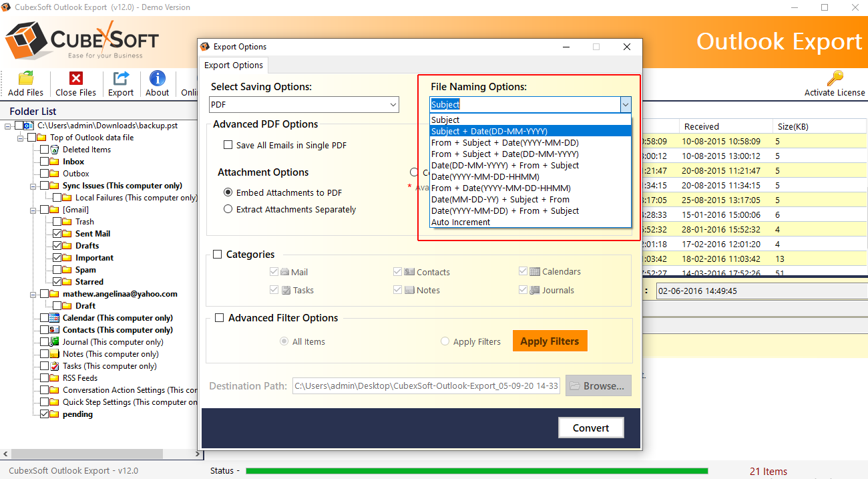The image size is (868, 479).
Task: Select the Local Failures folder
Action: (x=136, y=198)
